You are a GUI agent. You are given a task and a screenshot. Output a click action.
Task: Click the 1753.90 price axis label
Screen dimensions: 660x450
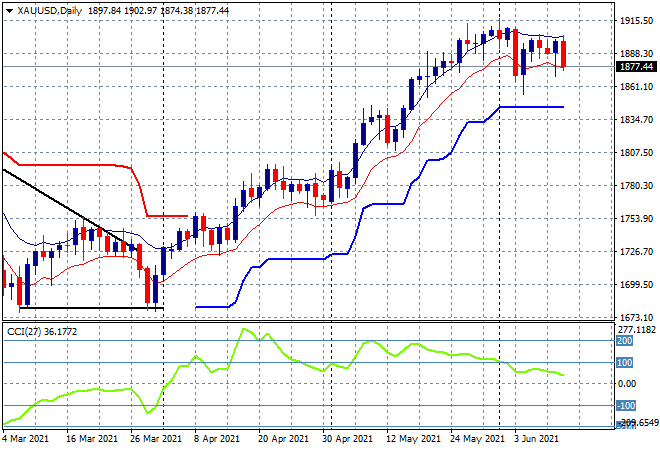636,218
